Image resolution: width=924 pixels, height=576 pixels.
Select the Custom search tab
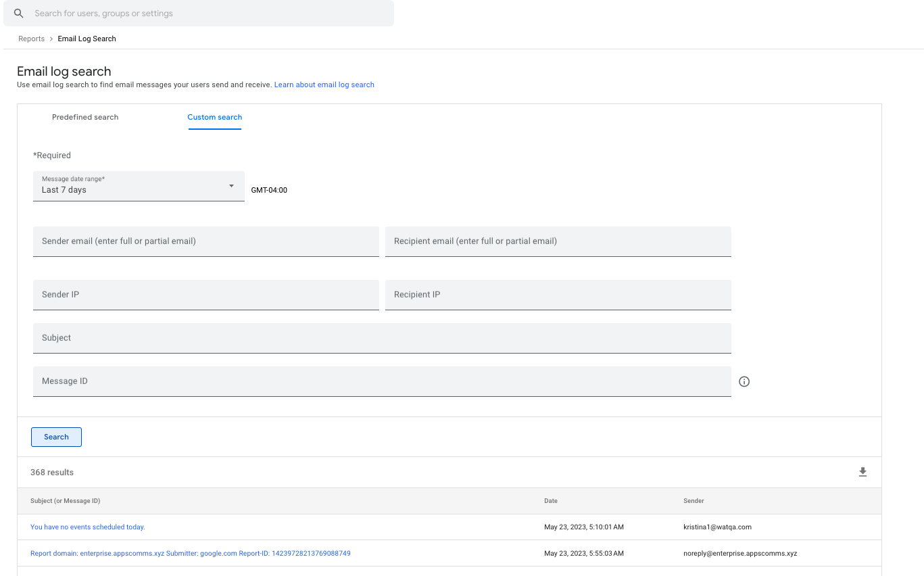(215, 117)
